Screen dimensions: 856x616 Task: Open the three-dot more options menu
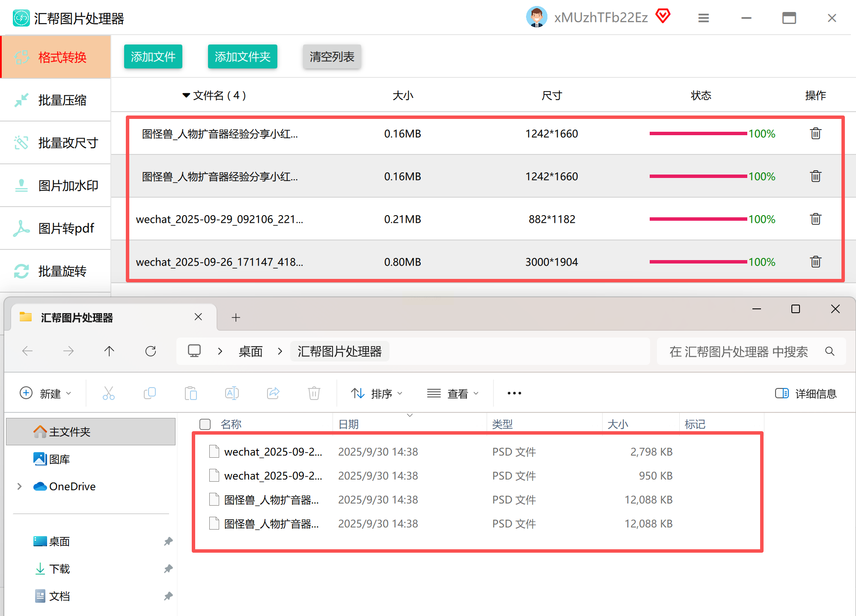[514, 393]
